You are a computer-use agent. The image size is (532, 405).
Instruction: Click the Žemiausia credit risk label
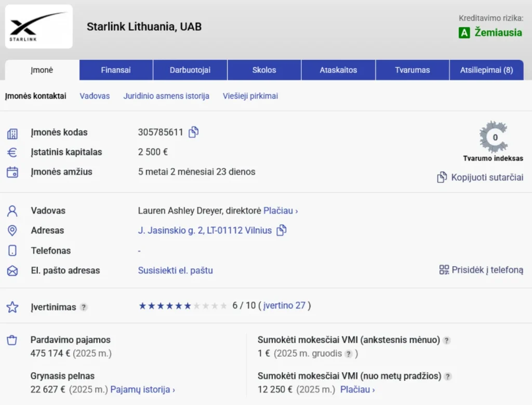tap(498, 33)
